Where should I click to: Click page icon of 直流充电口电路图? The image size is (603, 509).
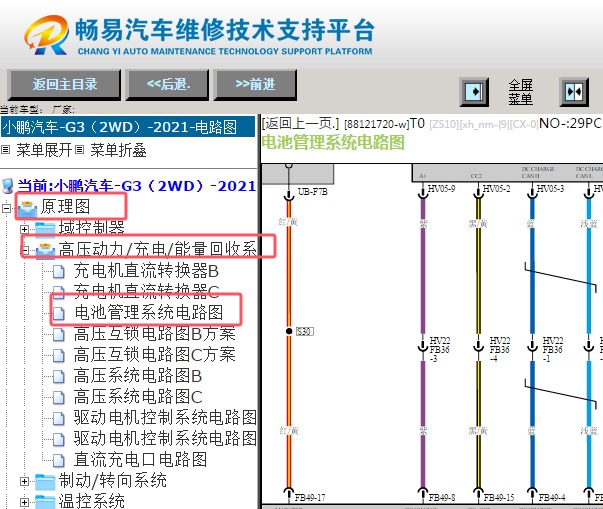pos(58,460)
